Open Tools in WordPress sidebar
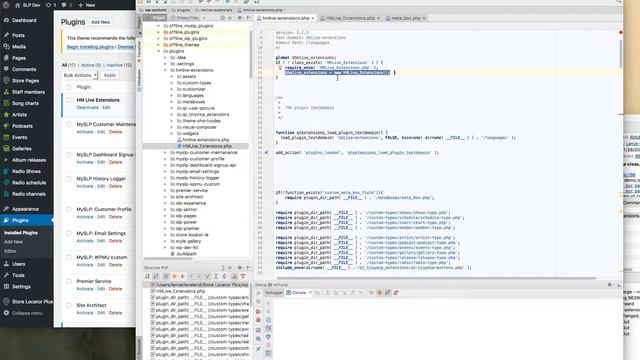The height and width of the screenshot is (360, 640). tap(18, 276)
